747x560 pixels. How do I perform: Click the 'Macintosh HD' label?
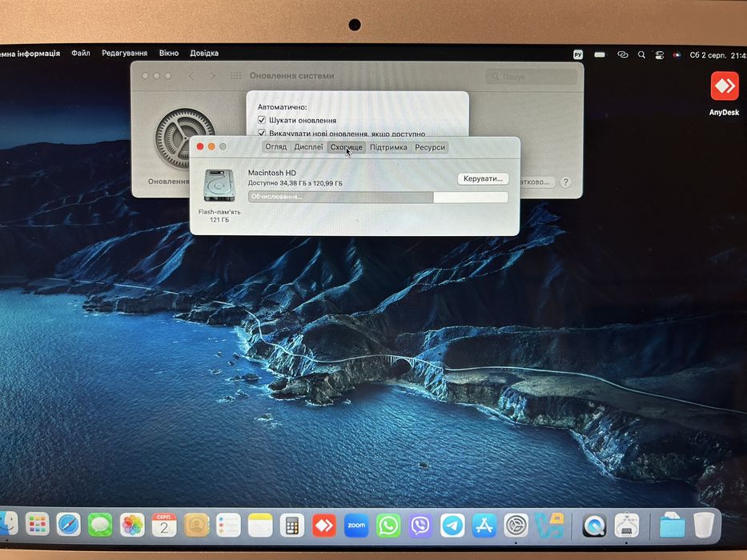click(x=272, y=173)
